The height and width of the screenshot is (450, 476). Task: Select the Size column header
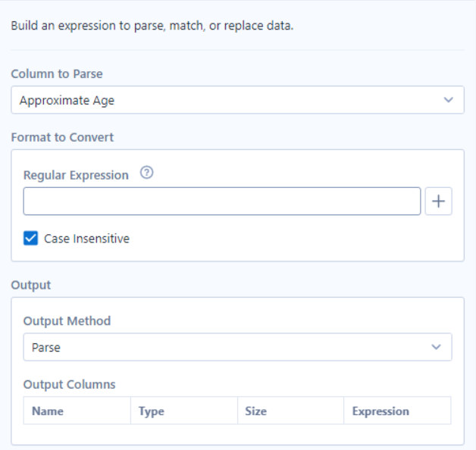tap(290, 411)
